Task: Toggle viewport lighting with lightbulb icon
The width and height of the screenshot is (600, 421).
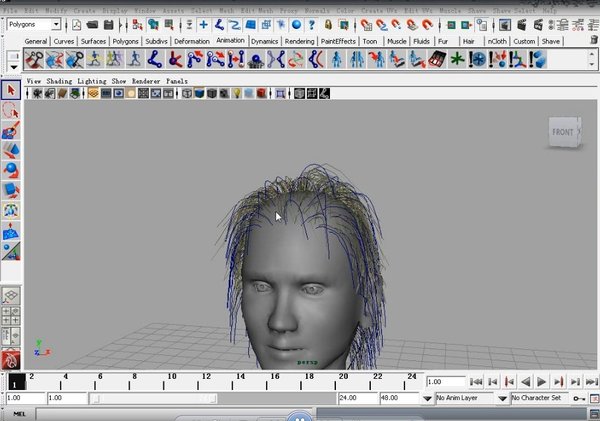Action: point(236,94)
